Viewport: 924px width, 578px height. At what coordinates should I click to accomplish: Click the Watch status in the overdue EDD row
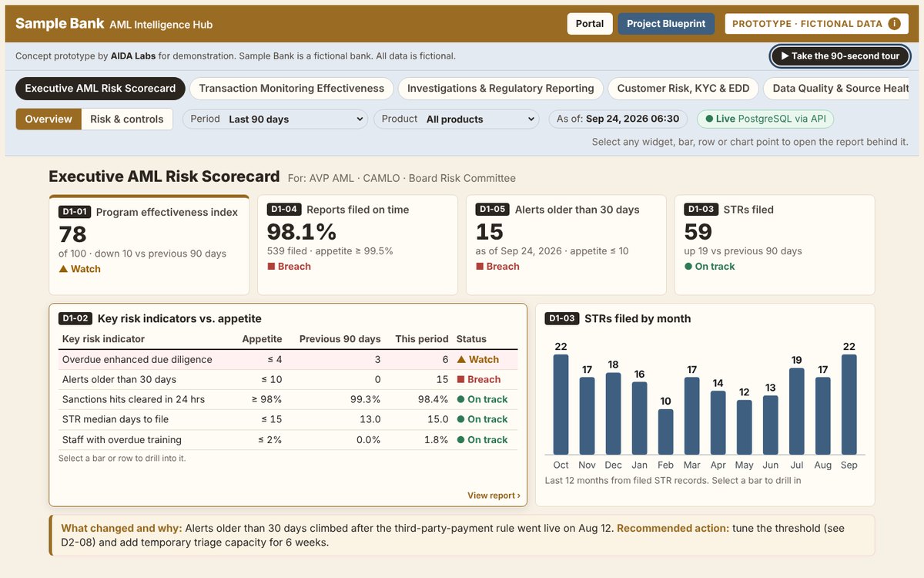[x=477, y=360]
